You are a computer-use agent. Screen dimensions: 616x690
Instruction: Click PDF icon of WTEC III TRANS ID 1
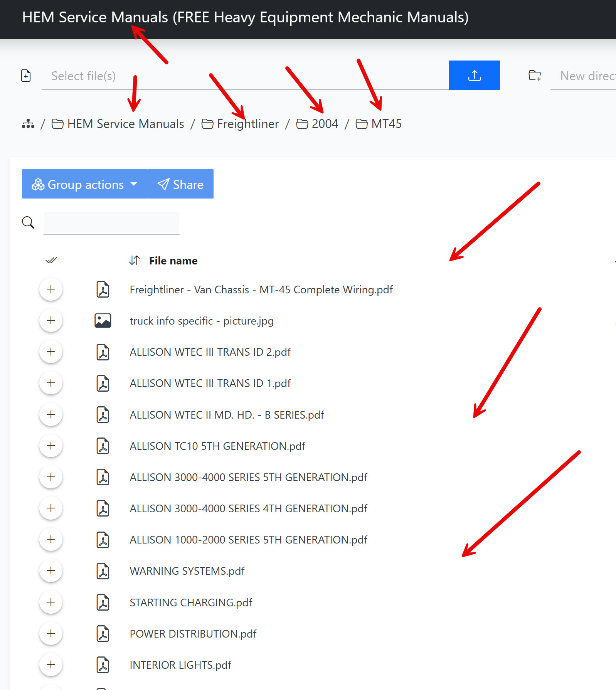pyautogui.click(x=103, y=383)
